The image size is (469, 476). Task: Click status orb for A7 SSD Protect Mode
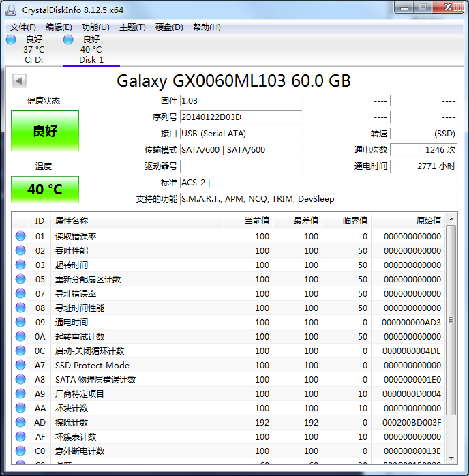point(20,365)
